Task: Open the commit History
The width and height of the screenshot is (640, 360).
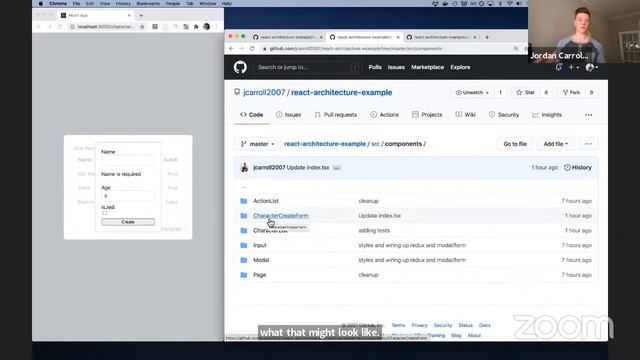Action: tap(578, 167)
